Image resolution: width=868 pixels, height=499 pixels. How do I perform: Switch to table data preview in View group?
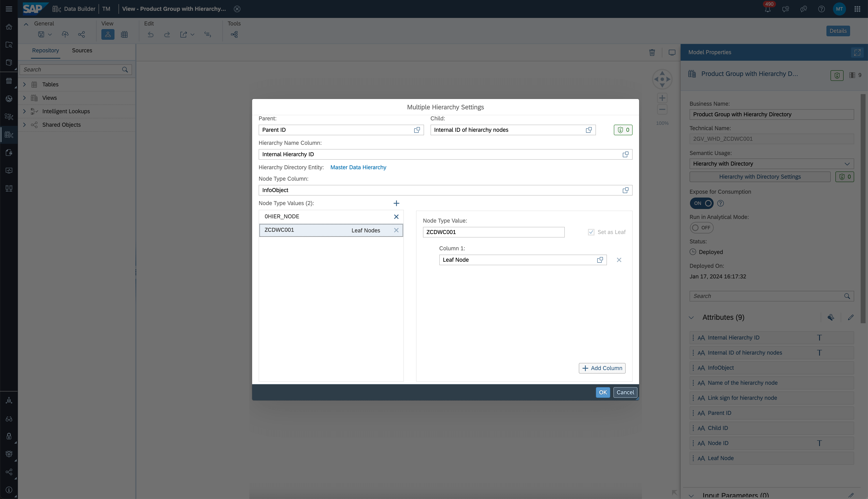pyautogui.click(x=124, y=34)
